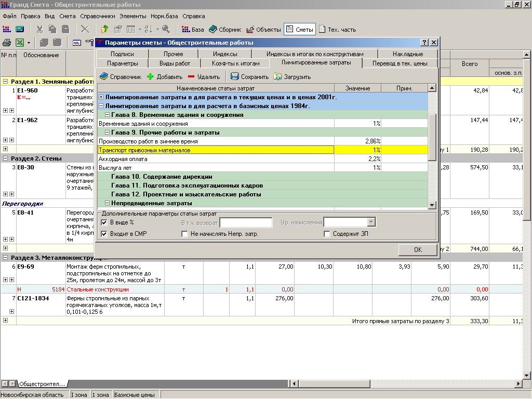Collapse 'Раздел 1. Земляные работы' in the estimate
532x399 pixels.
[x=5, y=82]
